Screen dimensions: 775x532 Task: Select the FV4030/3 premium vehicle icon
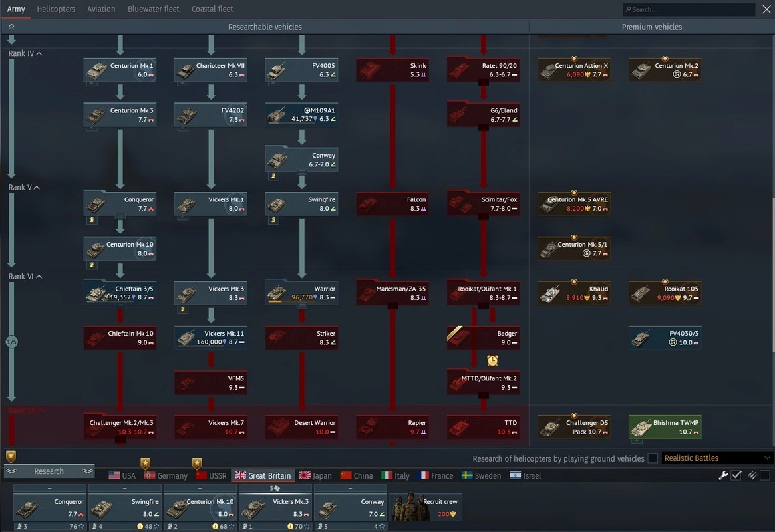coord(641,338)
